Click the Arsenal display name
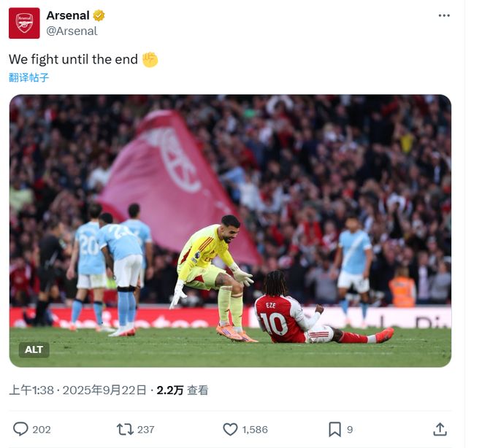482x448 pixels. [67, 15]
